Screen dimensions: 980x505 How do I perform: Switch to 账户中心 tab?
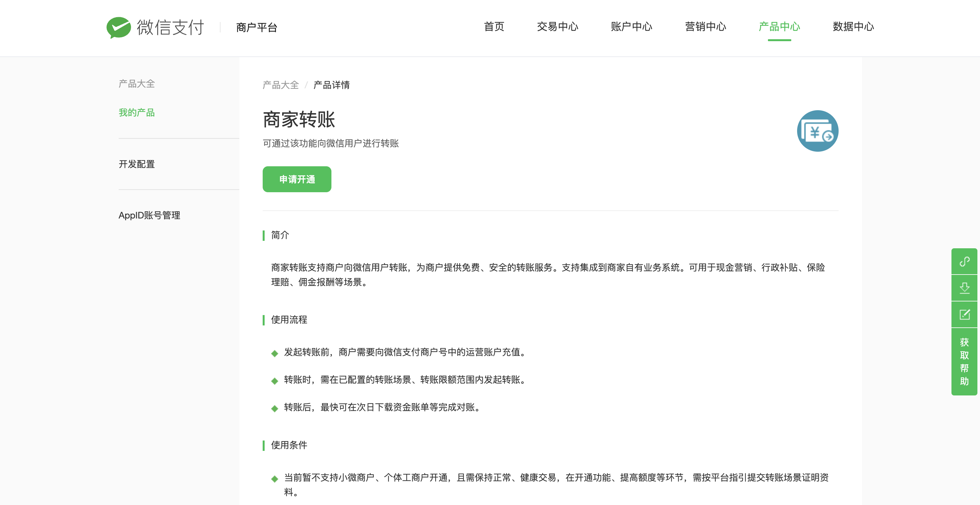click(631, 27)
